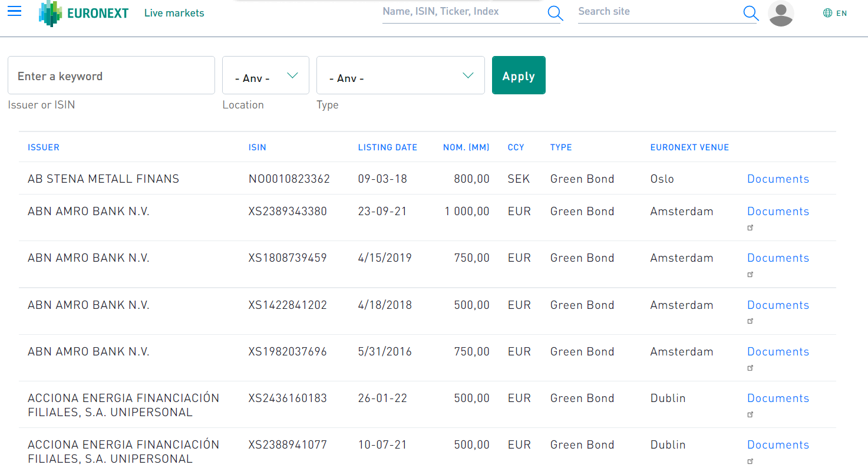Select listing date 10-07-21
This screenshot has width=868, height=471.
pyautogui.click(x=382, y=444)
